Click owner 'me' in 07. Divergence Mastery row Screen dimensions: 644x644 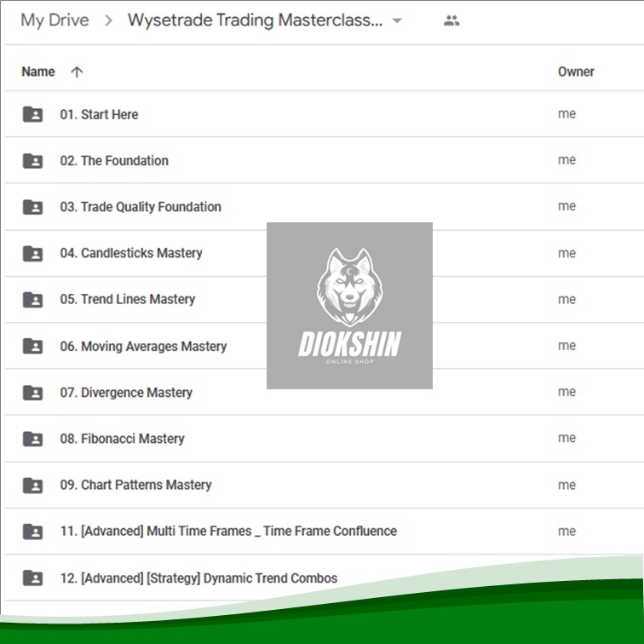566,392
